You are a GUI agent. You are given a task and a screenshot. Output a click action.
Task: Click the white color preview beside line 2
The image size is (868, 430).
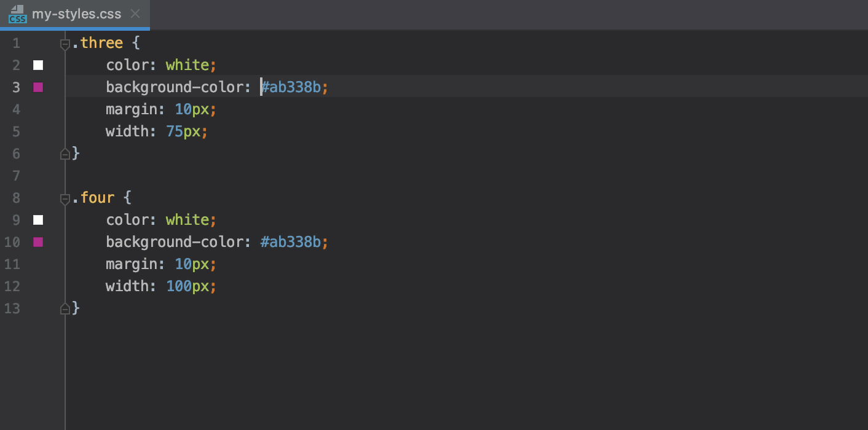click(x=38, y=64)
